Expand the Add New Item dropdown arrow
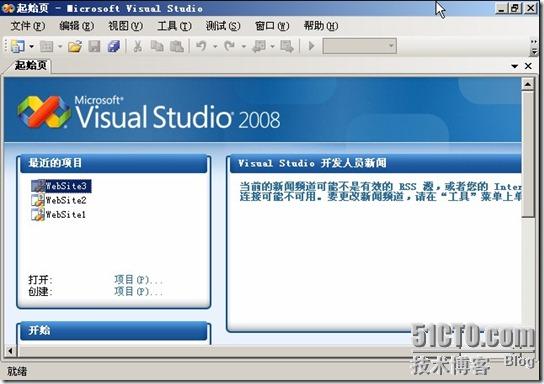The width and height of the screenshot is (544, 384). pyautogui.click(x=60, y=46)
